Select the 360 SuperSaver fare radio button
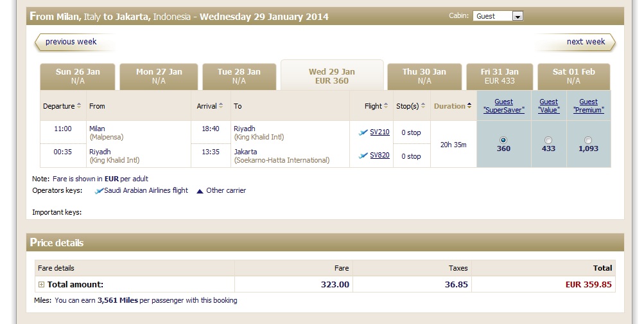Screen dimensions: 644x324 coord(503,140)
